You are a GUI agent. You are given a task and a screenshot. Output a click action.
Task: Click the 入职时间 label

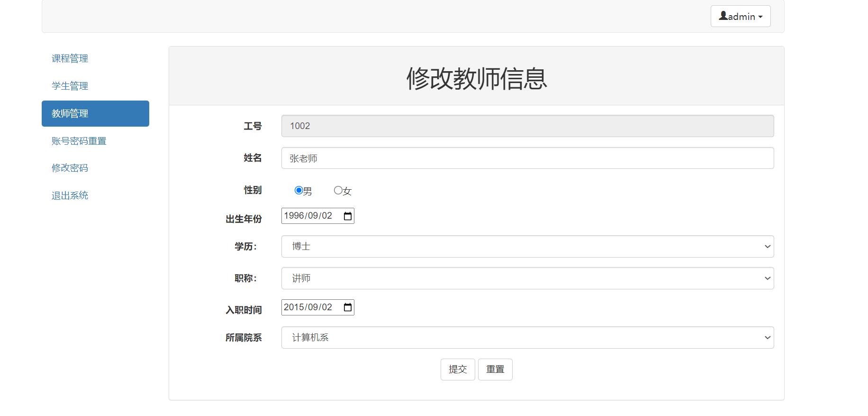coord(244,310)
